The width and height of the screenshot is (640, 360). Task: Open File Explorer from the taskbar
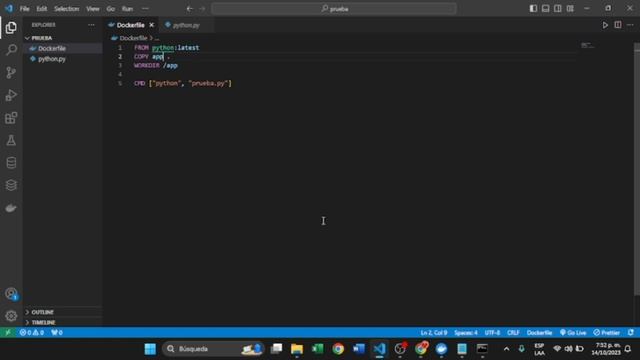point(297,349)
